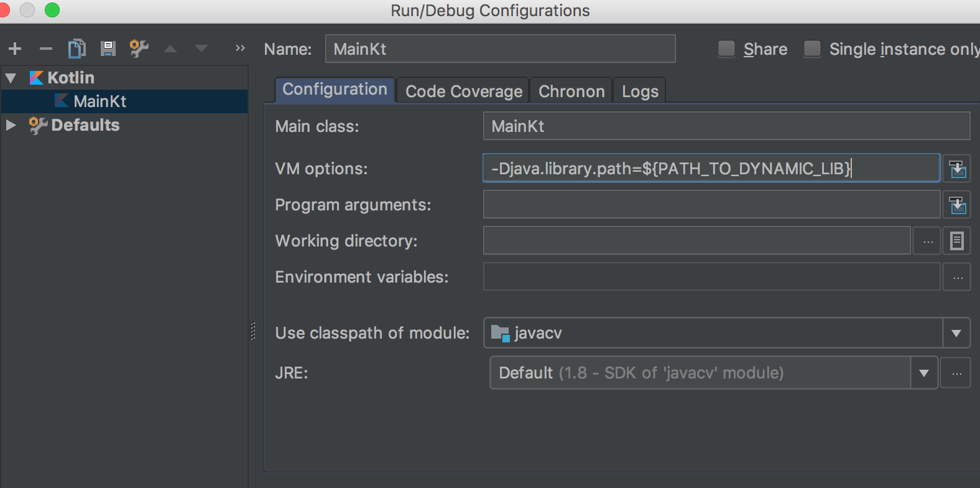The width and height of the screenshot is (980, 488).
Task: Click the 'VM options:' label
Action: click(321, 169)
